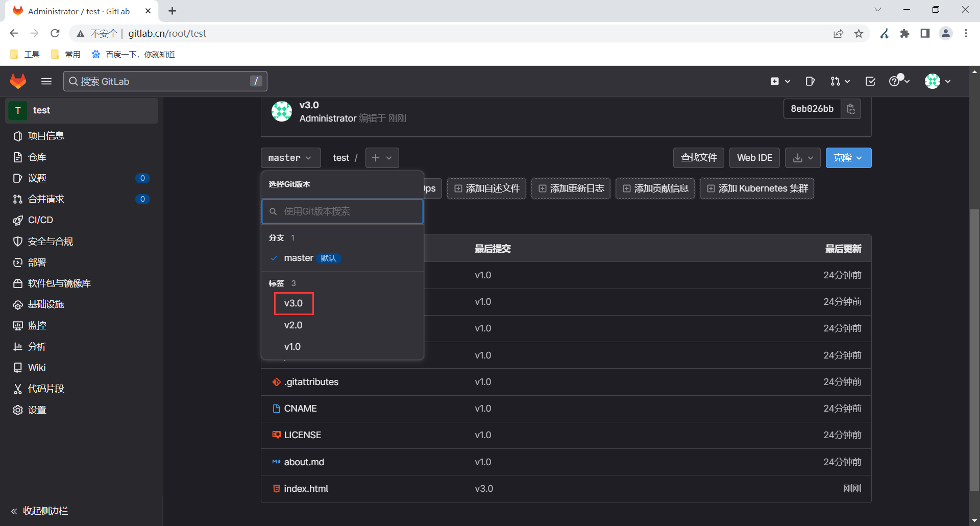Select tag v2.0 from the dropdown
This screenshot has height=526, width=980.
point(342,325)
